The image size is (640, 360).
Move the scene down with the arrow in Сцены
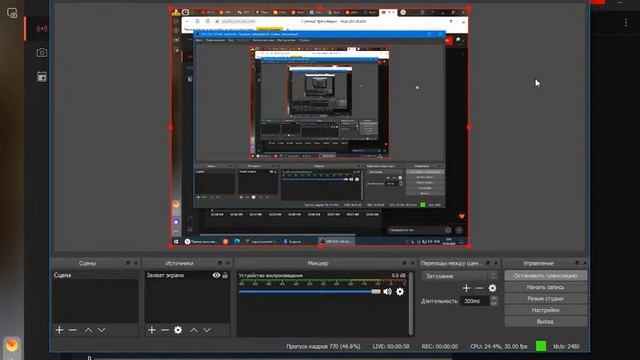[102, 330]
